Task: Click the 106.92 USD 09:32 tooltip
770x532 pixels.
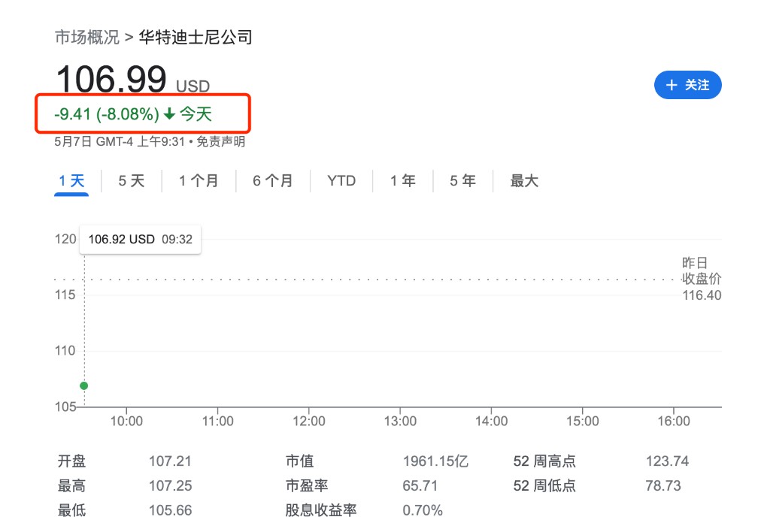Action: (x=141, y=240)
